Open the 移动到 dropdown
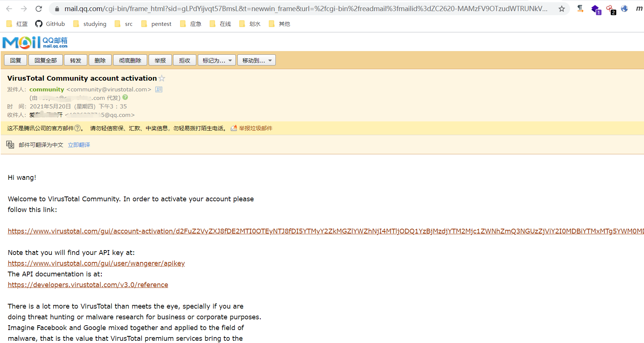Image resolution: width=644 pixels, height=343 pixels. [256, 60]
